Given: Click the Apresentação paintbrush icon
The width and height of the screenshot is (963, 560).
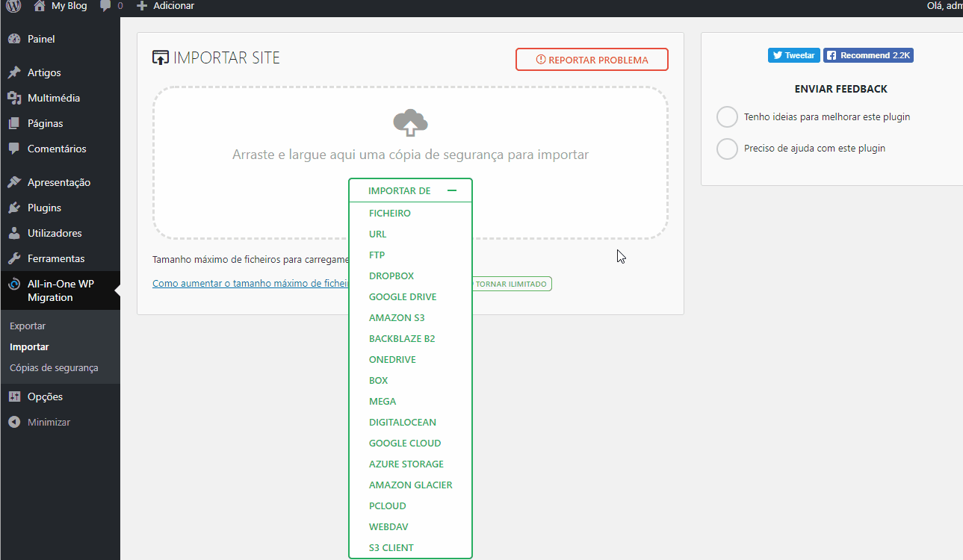Looking at the screenshot, I should click(14, 182).
